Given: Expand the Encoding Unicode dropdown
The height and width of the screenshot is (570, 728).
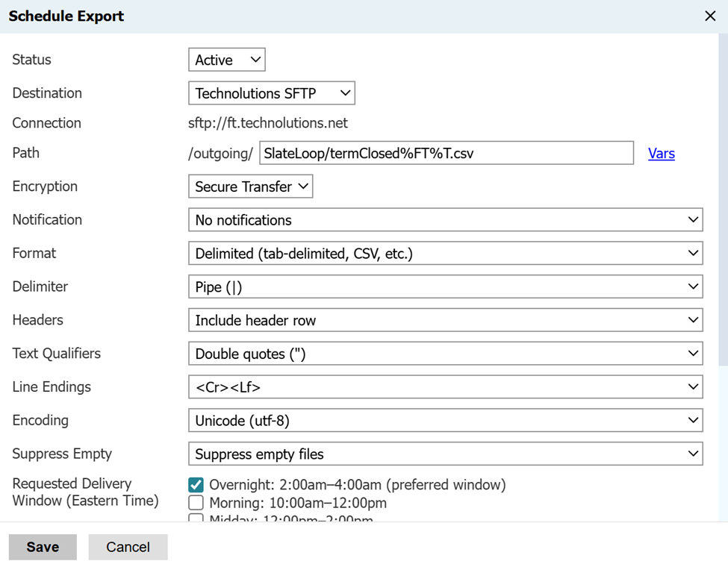Looking at the screenshot, I should [x=445, y=421].
